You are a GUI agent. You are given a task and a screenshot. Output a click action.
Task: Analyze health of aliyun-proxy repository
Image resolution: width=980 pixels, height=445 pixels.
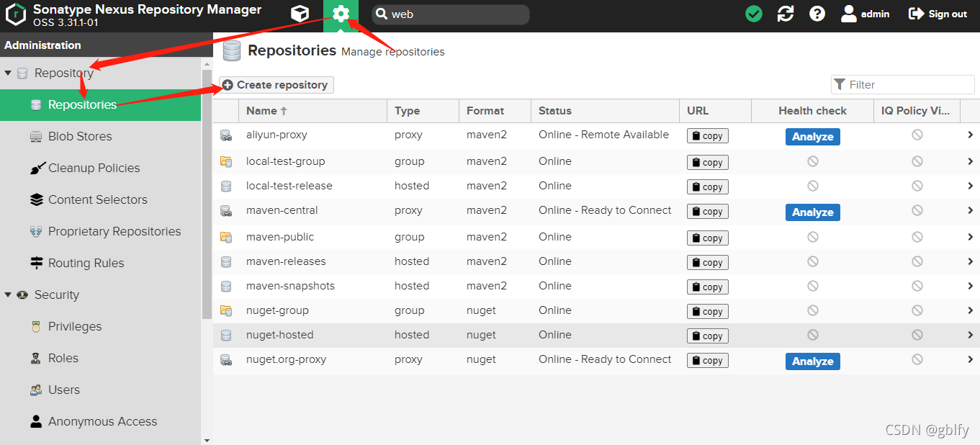pyautogui.click(x=812, y=137)
